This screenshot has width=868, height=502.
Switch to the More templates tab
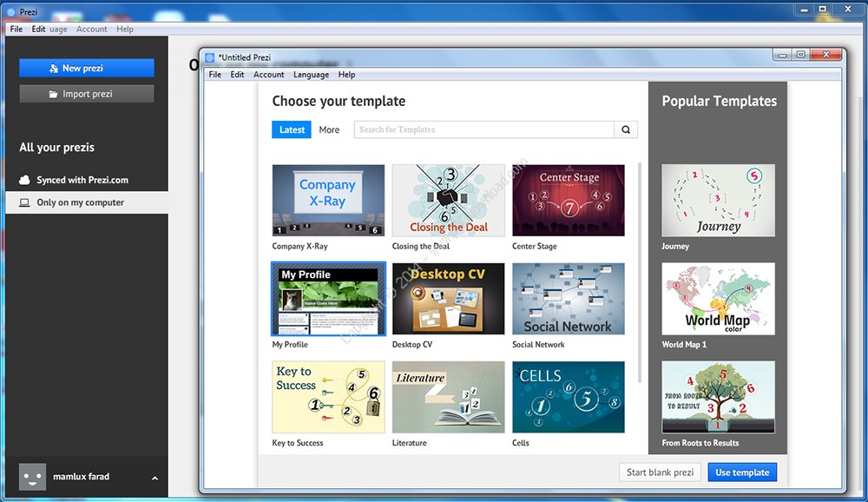pos(329,129)
